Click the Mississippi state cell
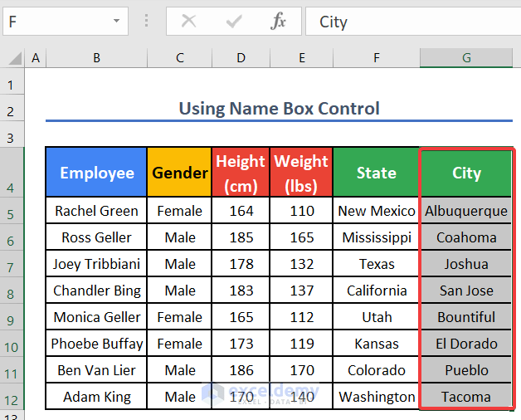This screenshot has width=521, height=420. point(376,237)
